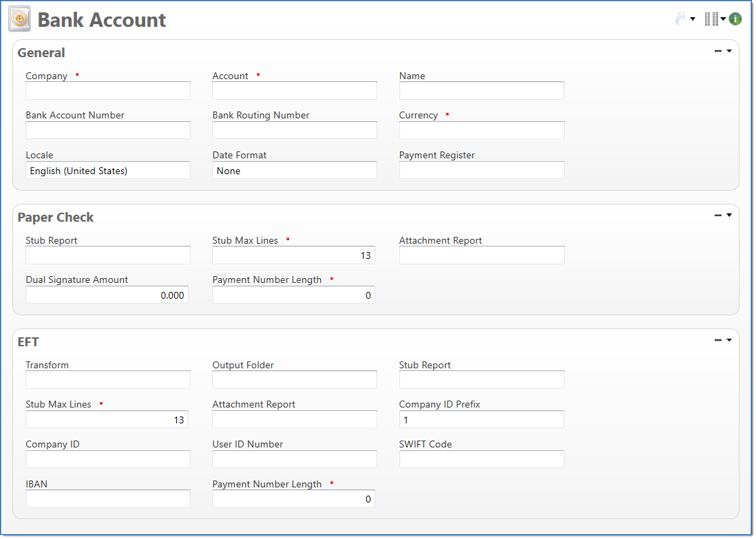Image resolution: width=756 pixels, height=539 pixels.
Task: Click the curved arrow navigation icon
Action: [x=680, y=19]
